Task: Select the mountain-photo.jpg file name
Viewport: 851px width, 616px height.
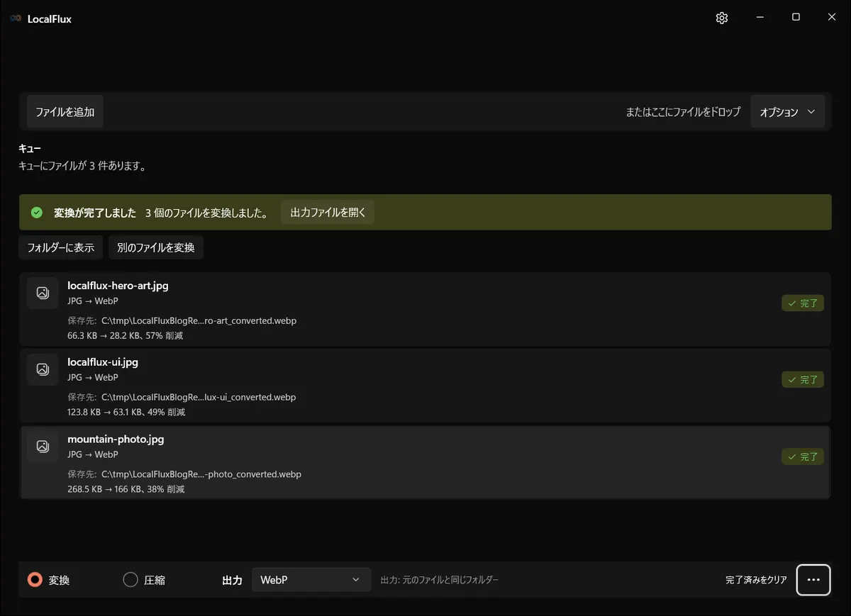Action: coord(116,439)
